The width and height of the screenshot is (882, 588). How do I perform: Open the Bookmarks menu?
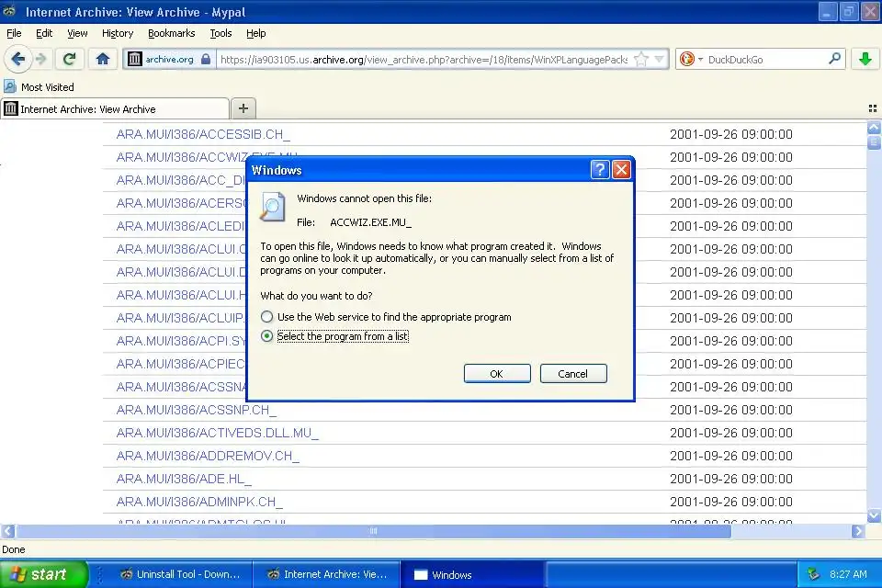click(171, 33)
